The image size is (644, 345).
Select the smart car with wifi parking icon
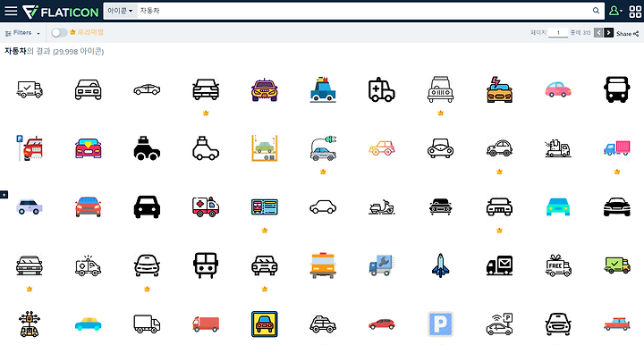point(499,324)
